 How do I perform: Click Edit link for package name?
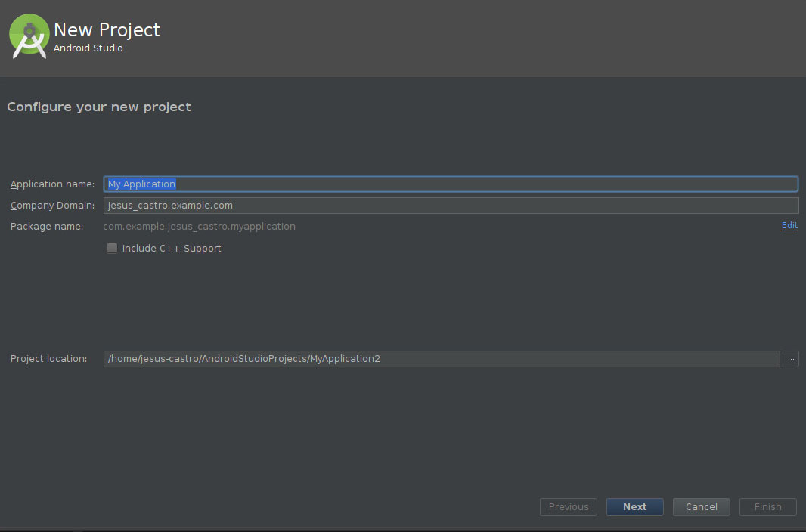tap(789, 225)
